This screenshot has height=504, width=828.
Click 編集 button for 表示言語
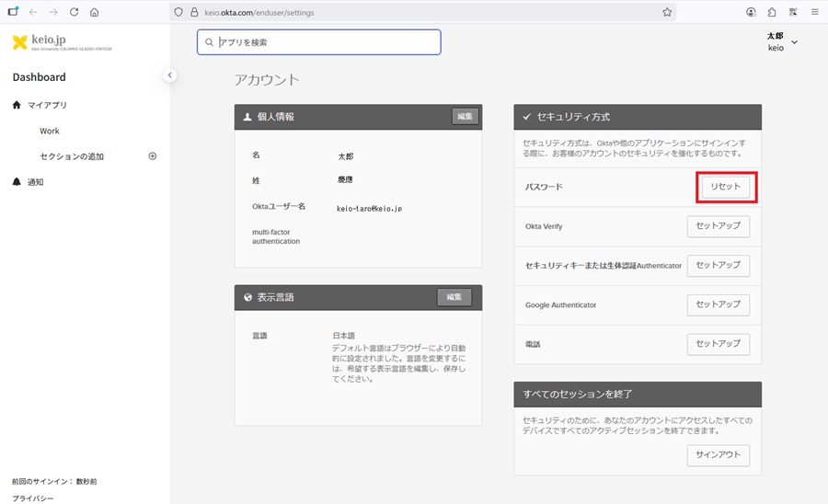454,297
